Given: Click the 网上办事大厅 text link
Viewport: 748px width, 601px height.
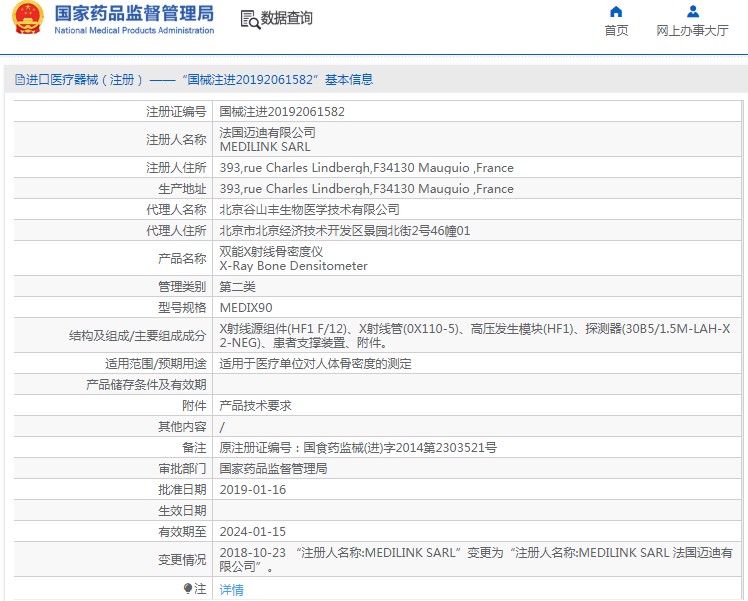Looking at the screenshot, I should [x=693, y=31].
